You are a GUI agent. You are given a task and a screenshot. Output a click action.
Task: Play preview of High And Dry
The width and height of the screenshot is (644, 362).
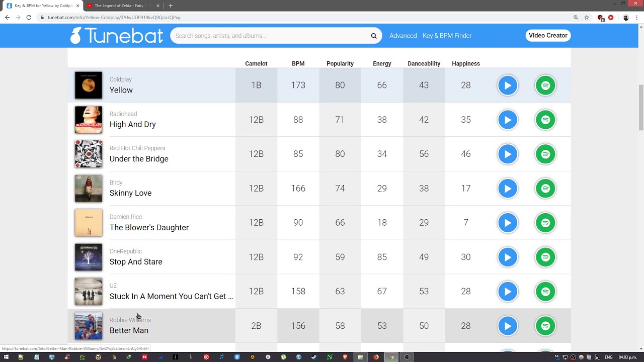[x=508, y=120]
